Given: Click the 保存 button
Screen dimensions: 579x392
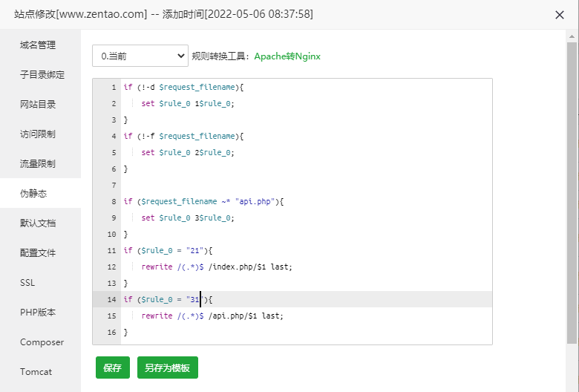Looking at the screenshot, I should (113, 367).
